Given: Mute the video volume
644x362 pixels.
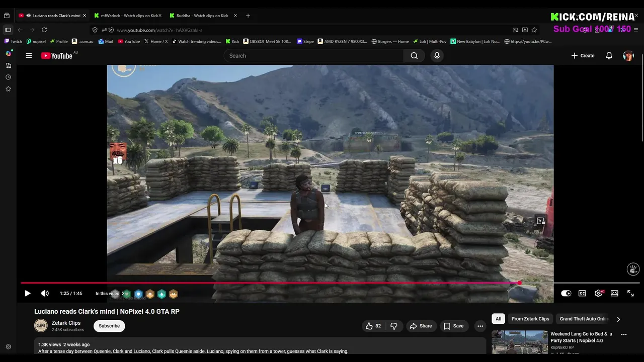Looking at the screenshot, I should click(x=45, y=293).
